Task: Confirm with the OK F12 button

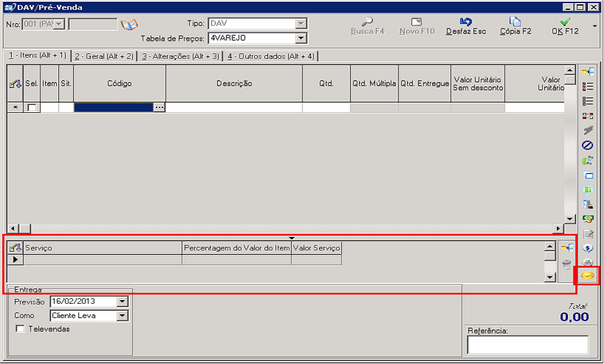Action: (565, 26)
